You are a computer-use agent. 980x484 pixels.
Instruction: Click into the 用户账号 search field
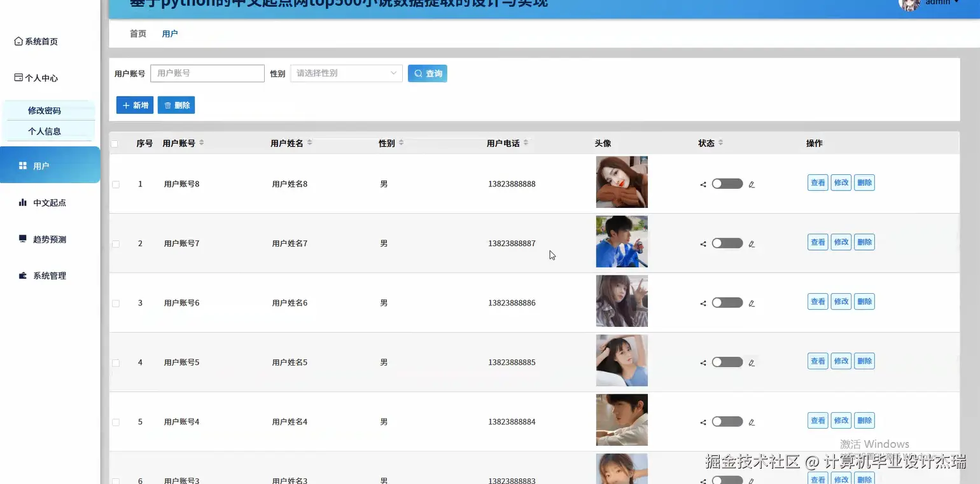pos(207,73)
